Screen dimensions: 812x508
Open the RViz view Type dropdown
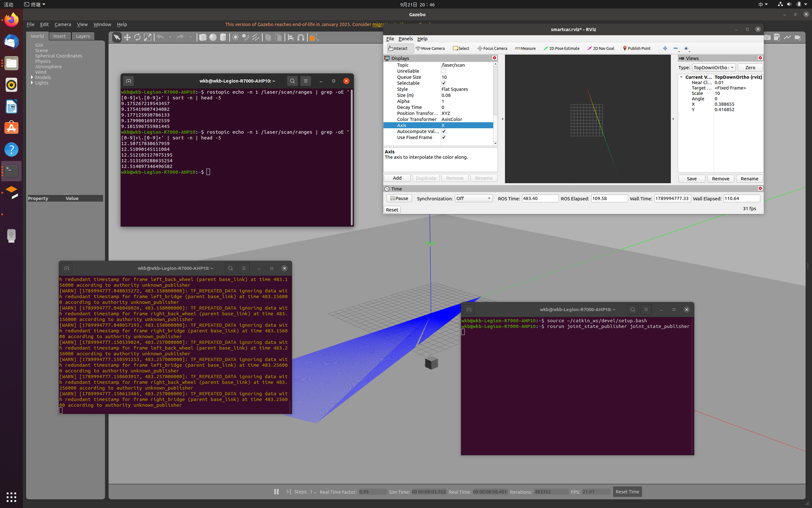tap(713, 68)
